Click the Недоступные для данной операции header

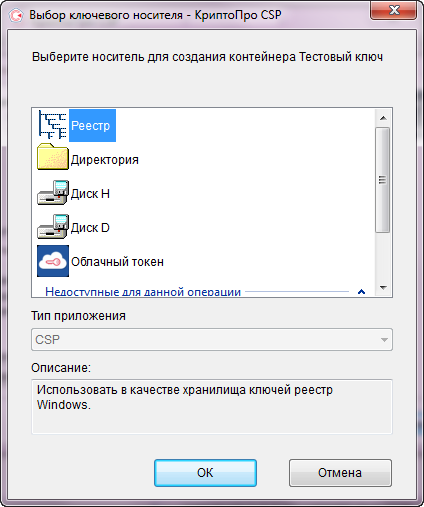(x=143, y=292)
